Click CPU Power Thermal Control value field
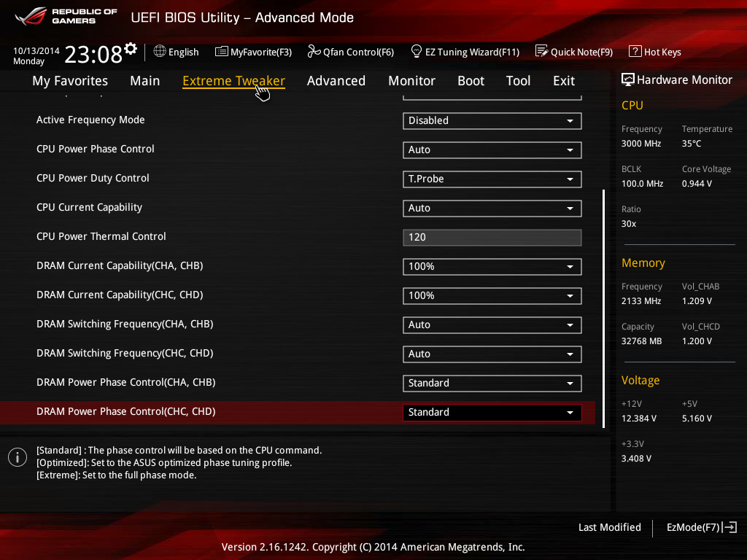The width and height of the screenshot is (747, 560). click(x=492, y=238)
